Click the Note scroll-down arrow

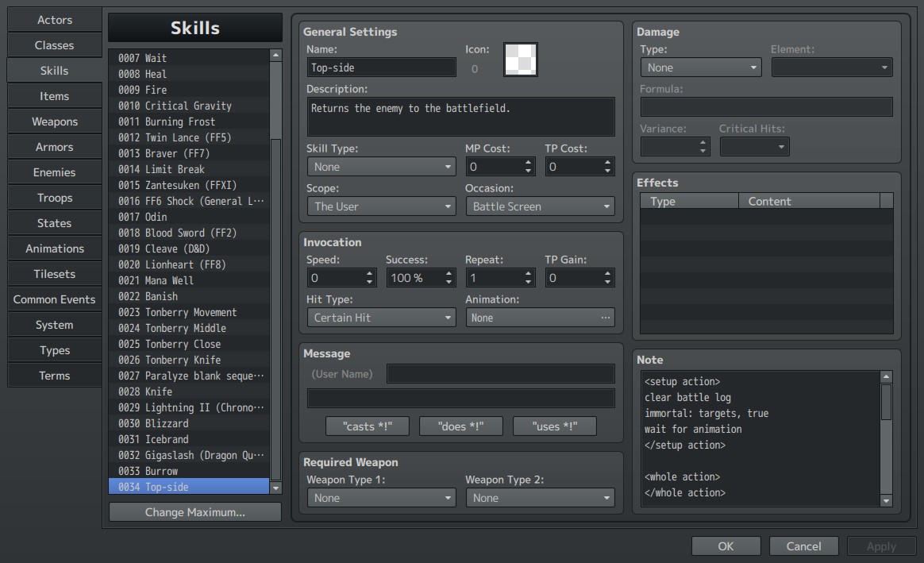click(886, 500)
